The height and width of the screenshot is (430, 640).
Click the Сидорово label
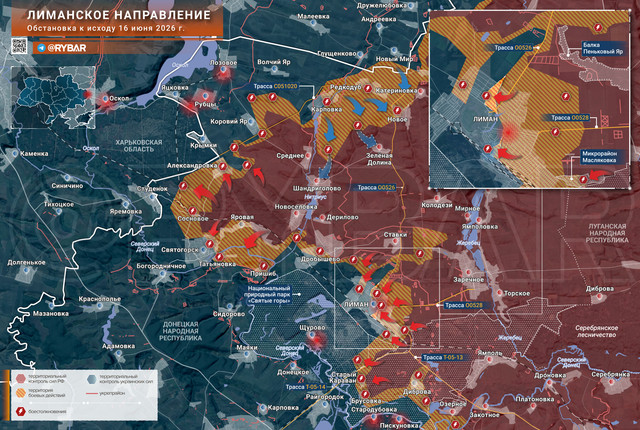click(229, 314)
